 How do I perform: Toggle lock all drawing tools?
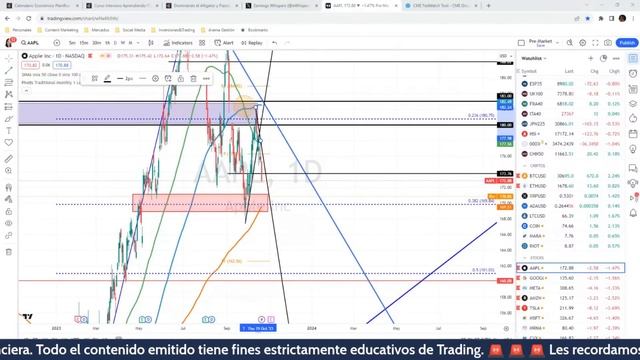[x=9, y=211]
